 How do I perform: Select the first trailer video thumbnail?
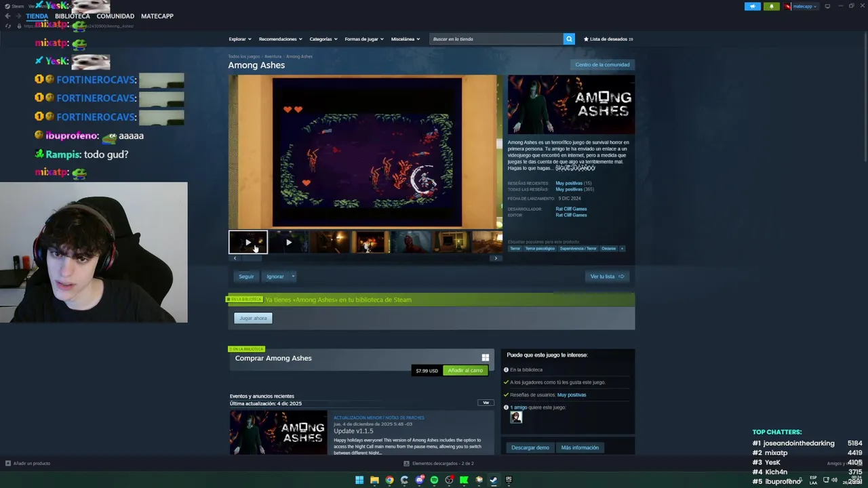[248, 242]
